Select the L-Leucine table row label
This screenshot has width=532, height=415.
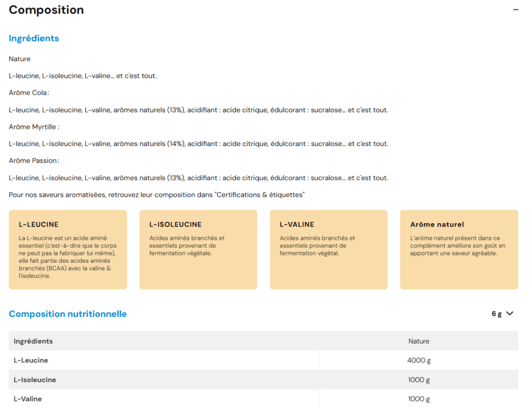31,360
